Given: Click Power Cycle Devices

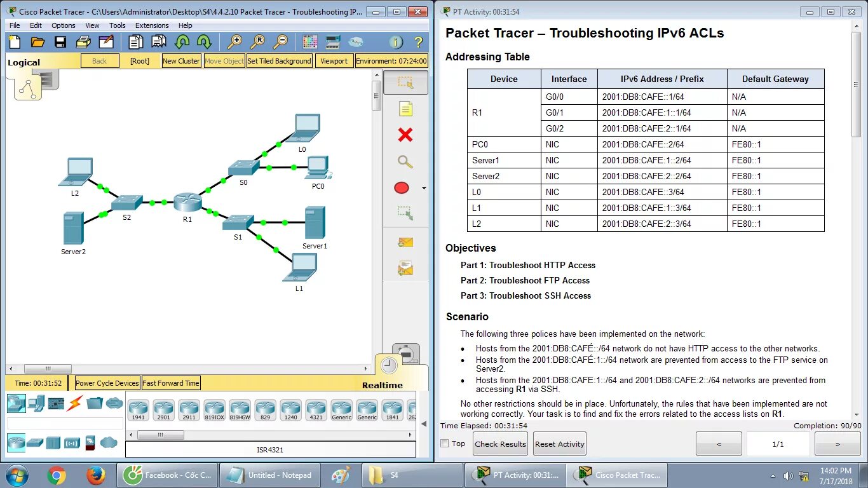Looking at the screenshot, I should tap(107, 383).
